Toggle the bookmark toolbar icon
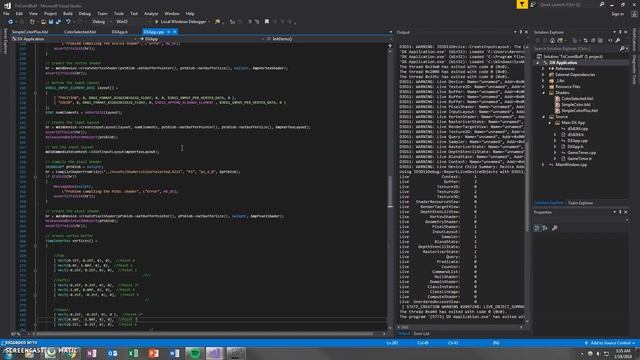Screen dimensions: 640x360 (x=267, y=22)
